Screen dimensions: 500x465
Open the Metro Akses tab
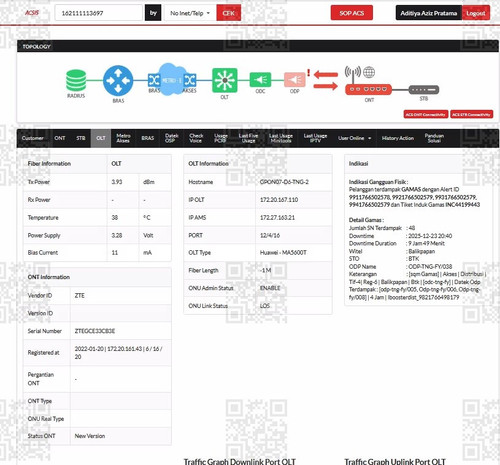(123, 138)
